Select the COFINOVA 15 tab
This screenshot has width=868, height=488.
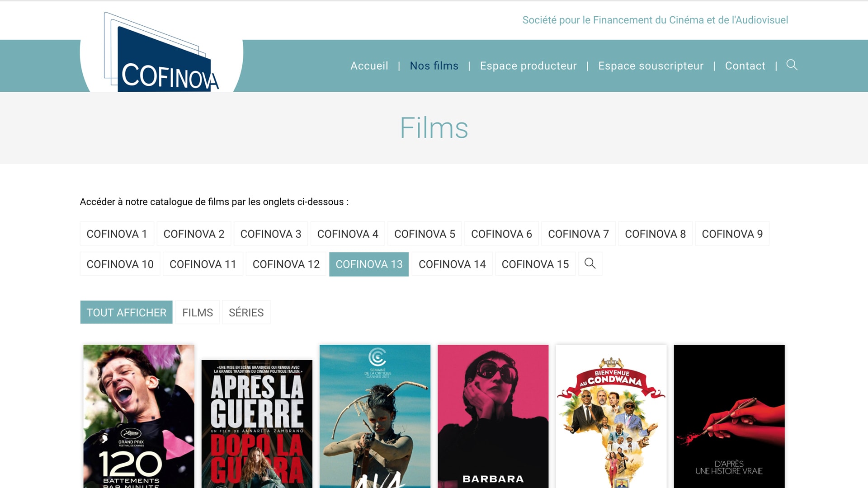click(535, 264)
